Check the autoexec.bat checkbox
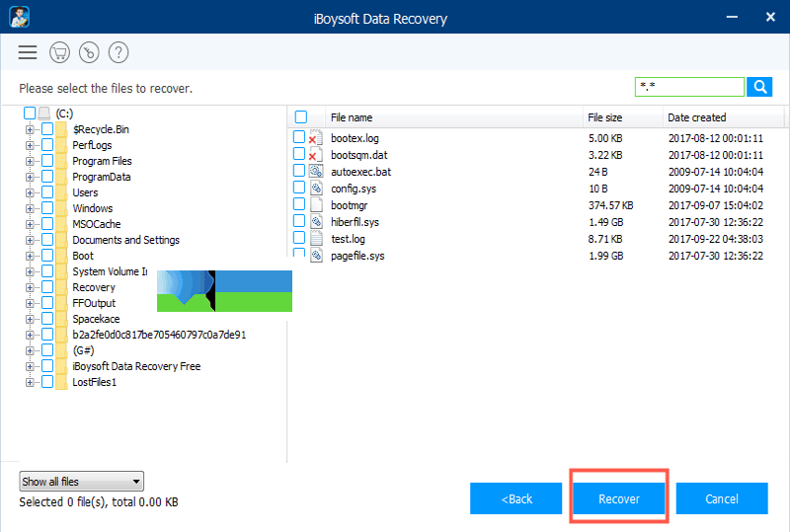The width and height of the screenshot is (790, 532). pyautogui.click(x=299, y=171)
